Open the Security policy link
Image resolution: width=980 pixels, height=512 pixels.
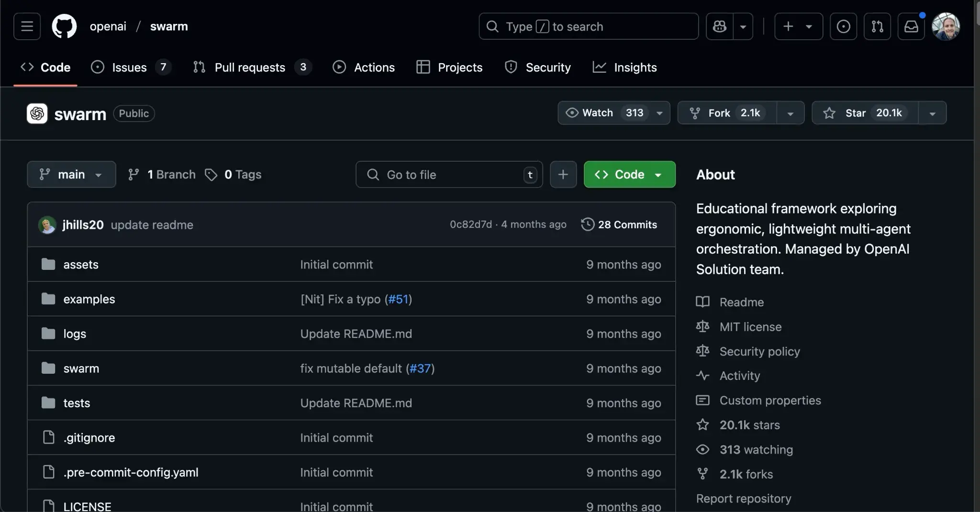748,351
